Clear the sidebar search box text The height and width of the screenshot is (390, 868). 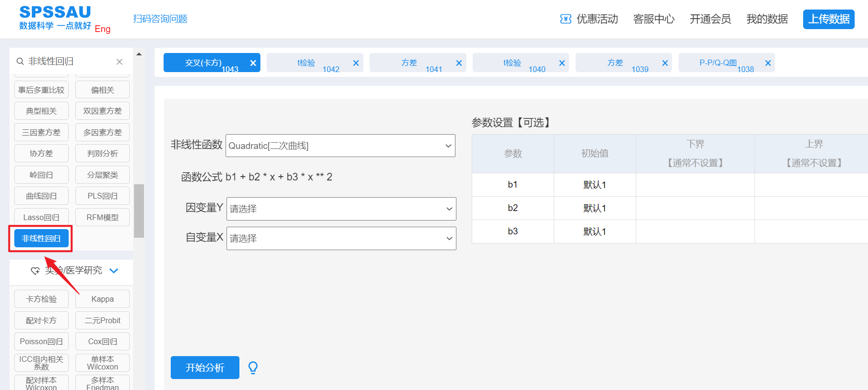pyautogui.click(x=119, y=62)
